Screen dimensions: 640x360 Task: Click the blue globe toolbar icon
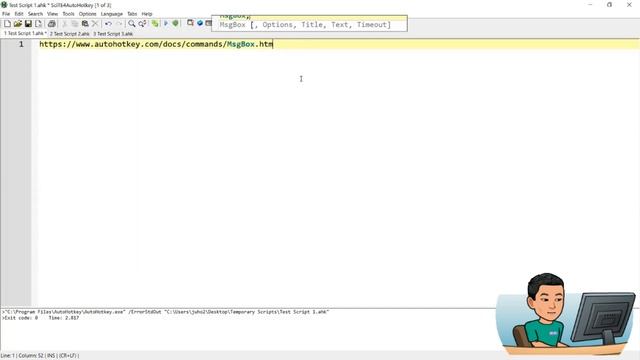(x=200, y=23)
